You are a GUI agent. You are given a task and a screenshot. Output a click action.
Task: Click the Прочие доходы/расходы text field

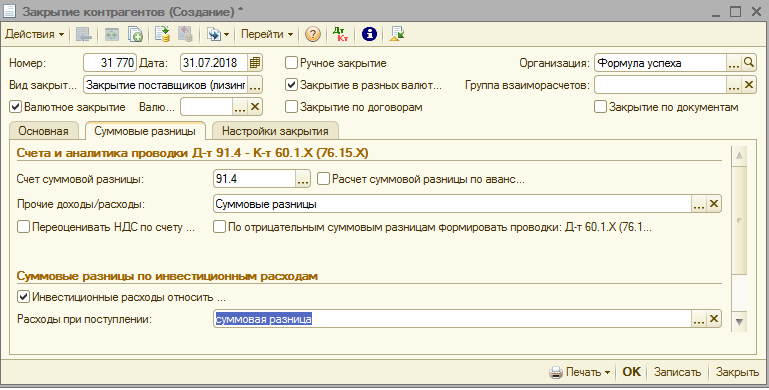(x=452, y=204)
